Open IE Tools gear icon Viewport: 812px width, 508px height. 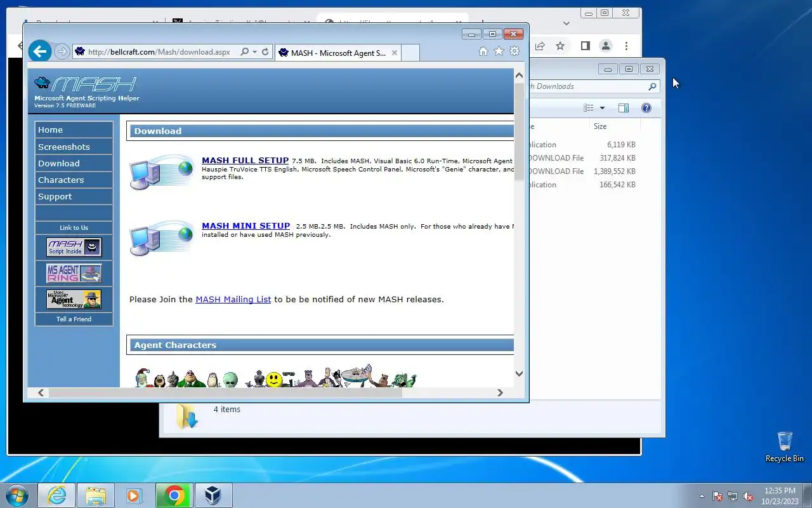pyautogui.click(x=514, y=51)
